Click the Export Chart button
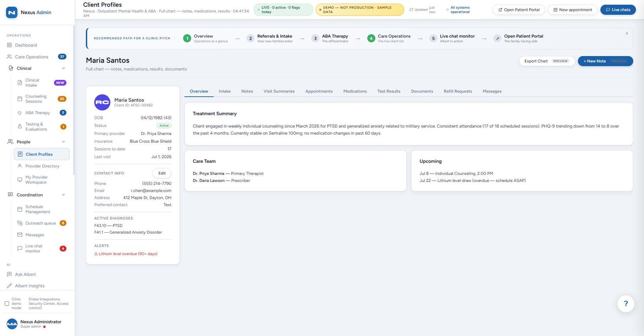The image size is (644, 336). point(547,61)
